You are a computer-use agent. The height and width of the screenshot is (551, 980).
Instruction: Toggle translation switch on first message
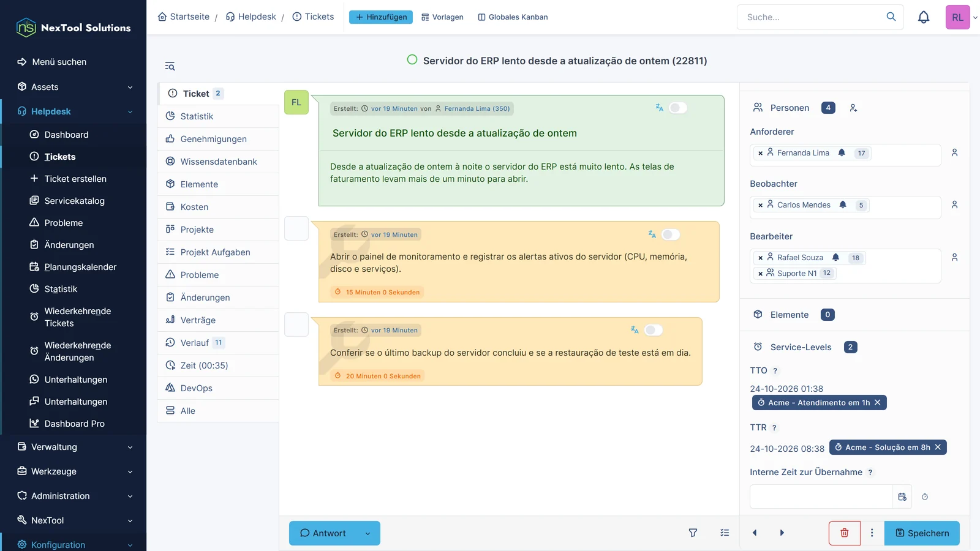[x=677, y=108]
